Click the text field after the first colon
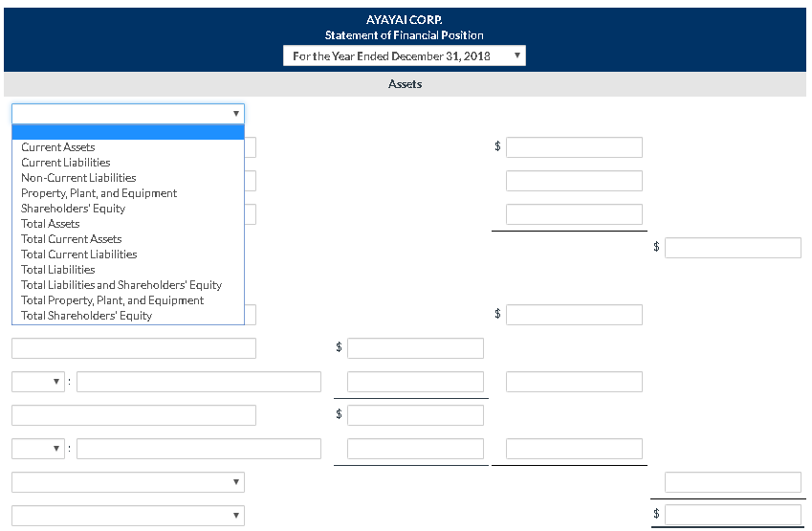 pos(199,382)
